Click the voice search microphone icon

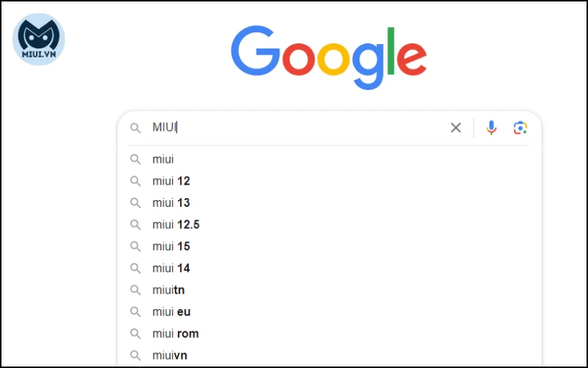pyautogui.click(x=491, y=127)
